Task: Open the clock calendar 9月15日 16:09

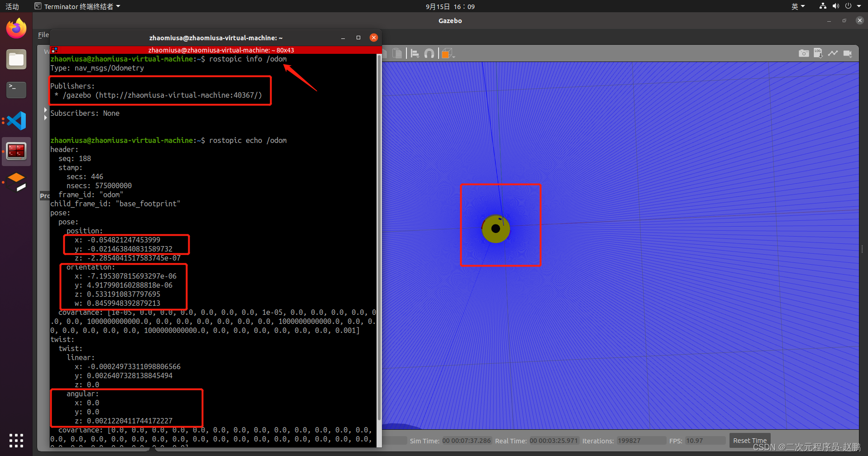Action: (x=450, y=6)
